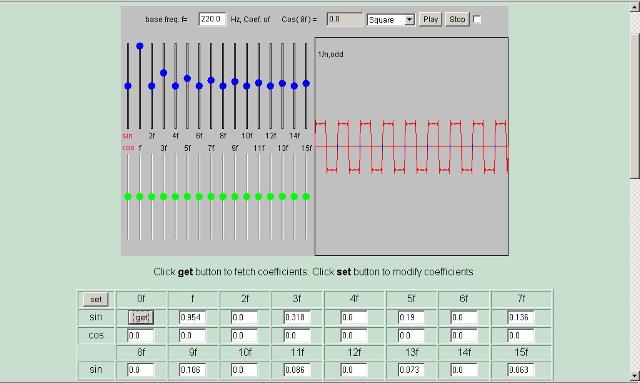Click the scrollbar down arrow
640x383 pixels.
click(x=635, y=376)
